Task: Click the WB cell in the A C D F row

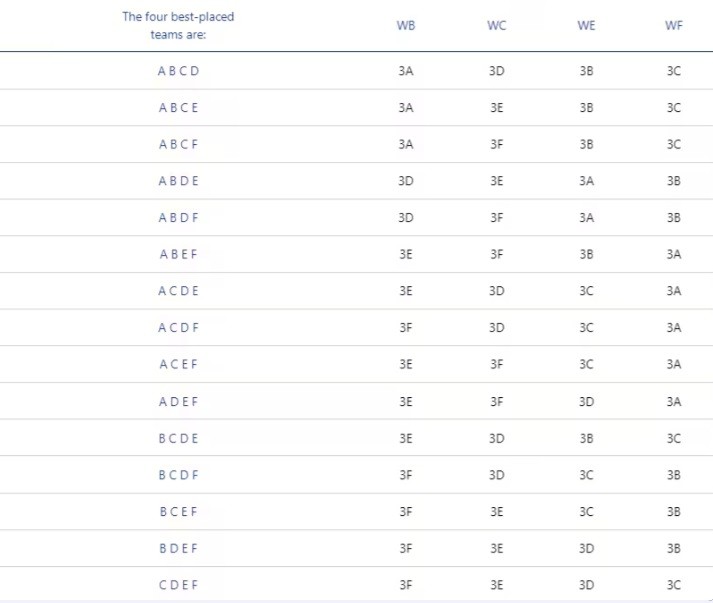Action: tap(405, 328)
